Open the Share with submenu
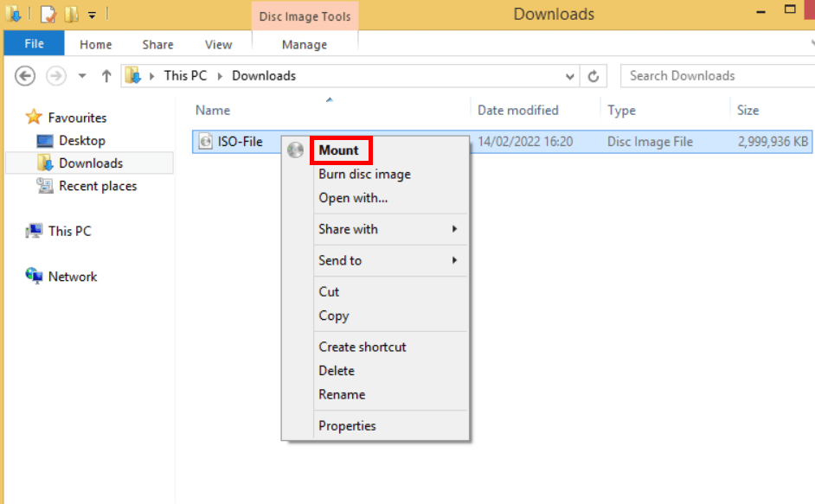 click(348, 229)
